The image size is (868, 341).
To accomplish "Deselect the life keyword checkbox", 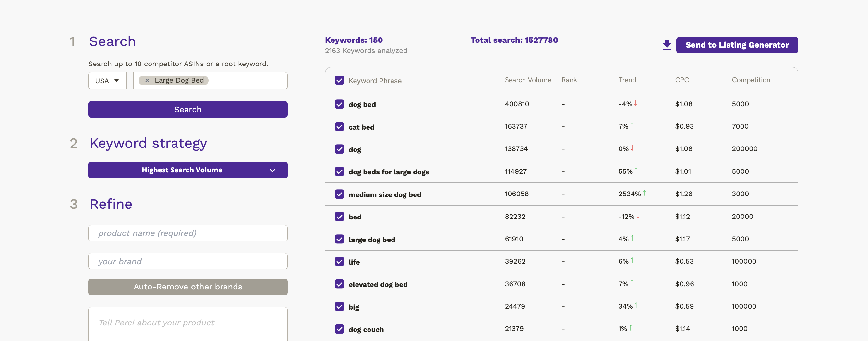I will click(339, 261).
